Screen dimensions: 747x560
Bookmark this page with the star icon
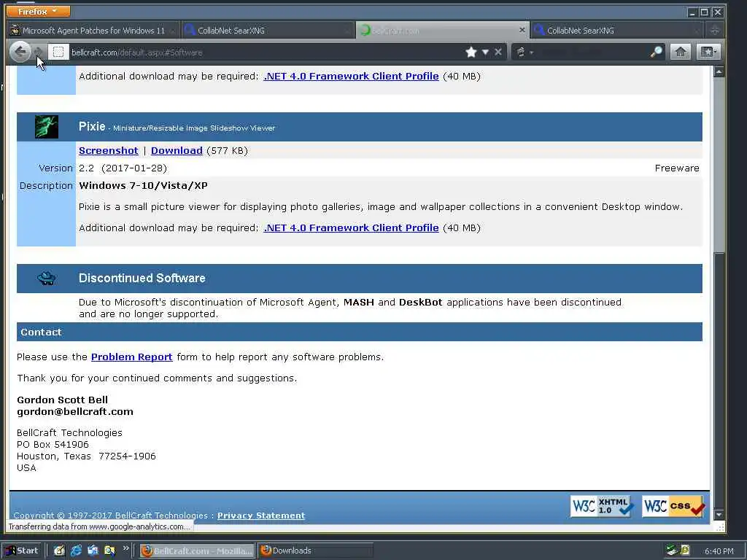point(471,52)
